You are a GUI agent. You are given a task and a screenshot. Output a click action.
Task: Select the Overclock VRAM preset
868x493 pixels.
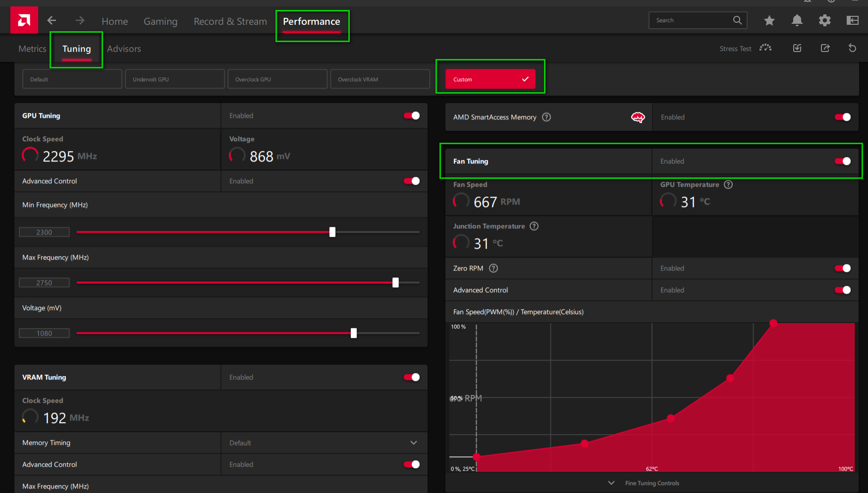point(380,79)
